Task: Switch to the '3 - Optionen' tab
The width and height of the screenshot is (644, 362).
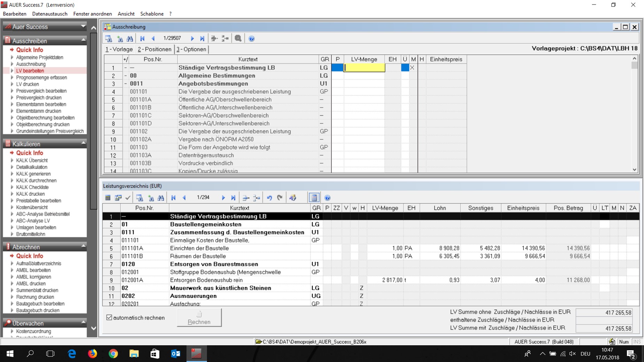Action: point(191,49)
